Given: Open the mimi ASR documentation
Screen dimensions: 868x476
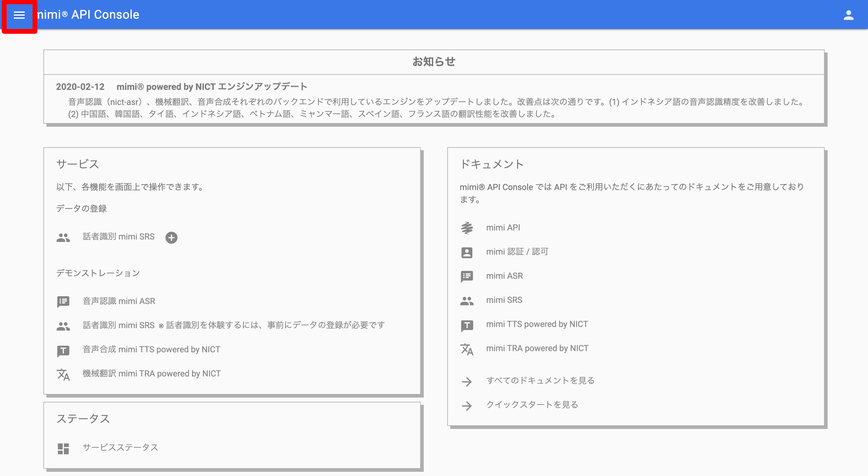Looking at the screenshot, I should [x=504, y=276].
